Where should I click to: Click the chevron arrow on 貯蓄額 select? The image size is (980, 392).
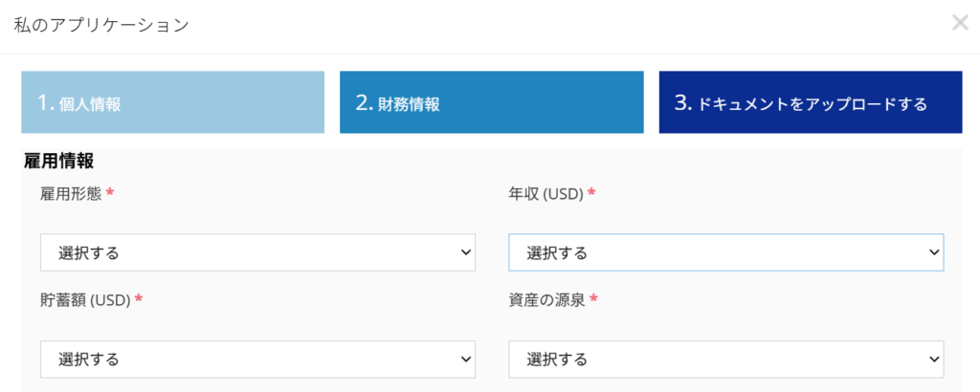[466, 359]
